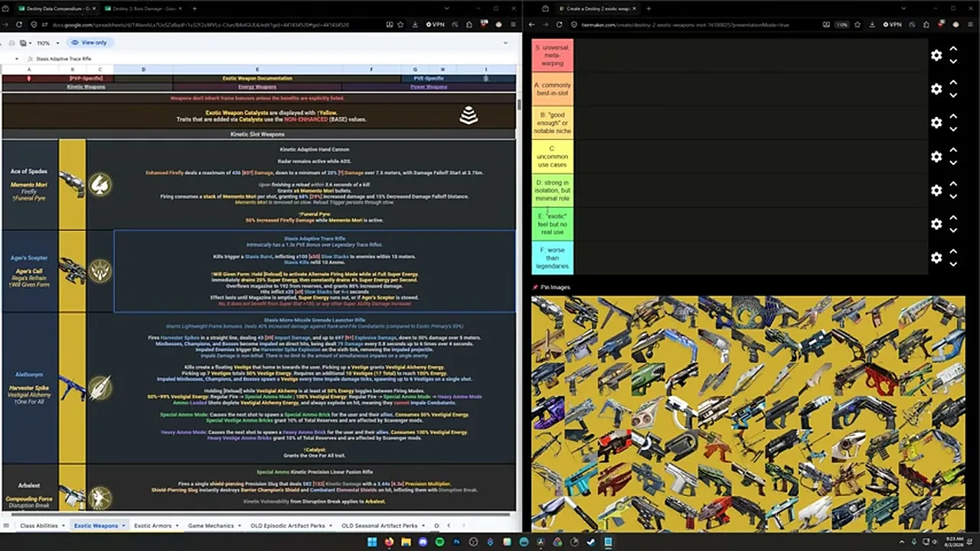Switch to the 'Class Abilities' sheet tab
This screenshot has width=980, height=551.
(39, 526)
